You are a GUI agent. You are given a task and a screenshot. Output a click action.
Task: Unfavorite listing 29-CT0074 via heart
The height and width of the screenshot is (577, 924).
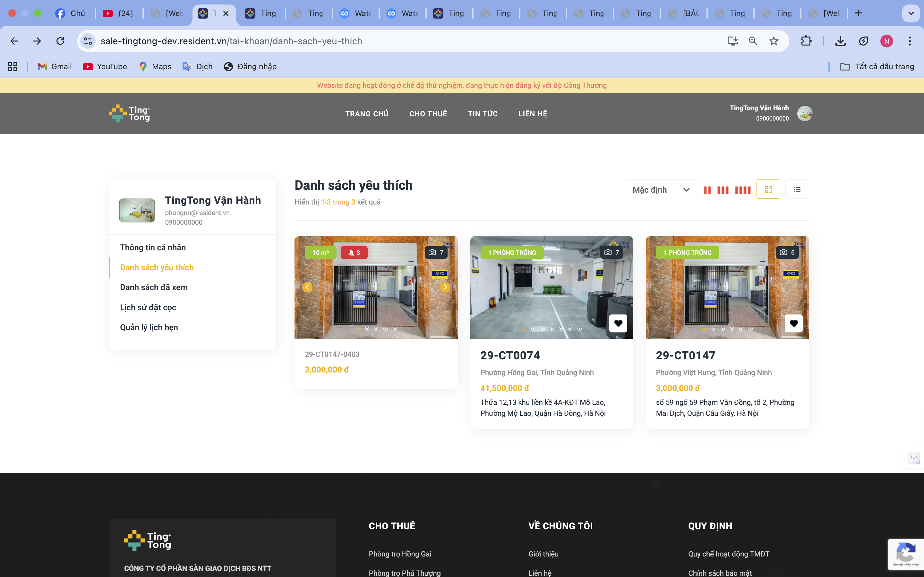coord(618,324)
